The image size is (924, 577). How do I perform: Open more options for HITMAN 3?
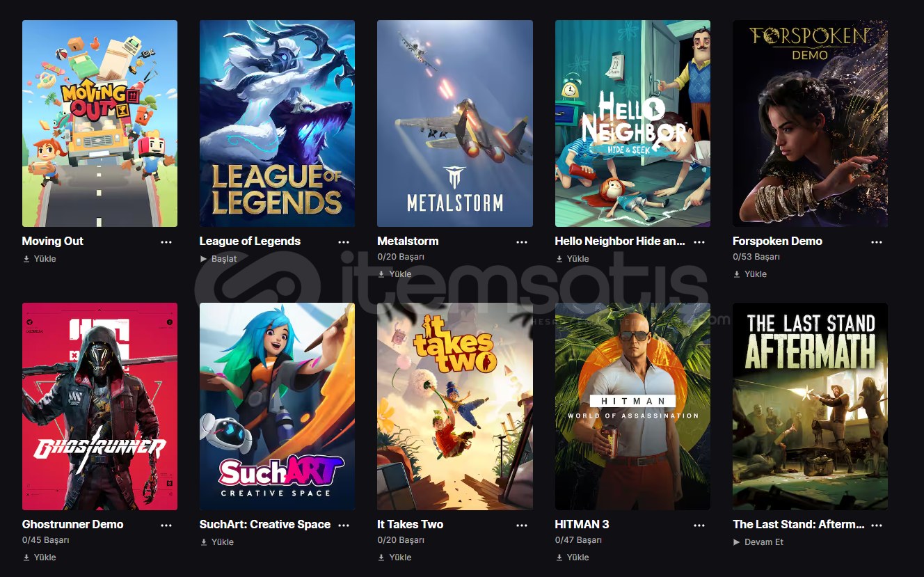[x=699, y=525]
